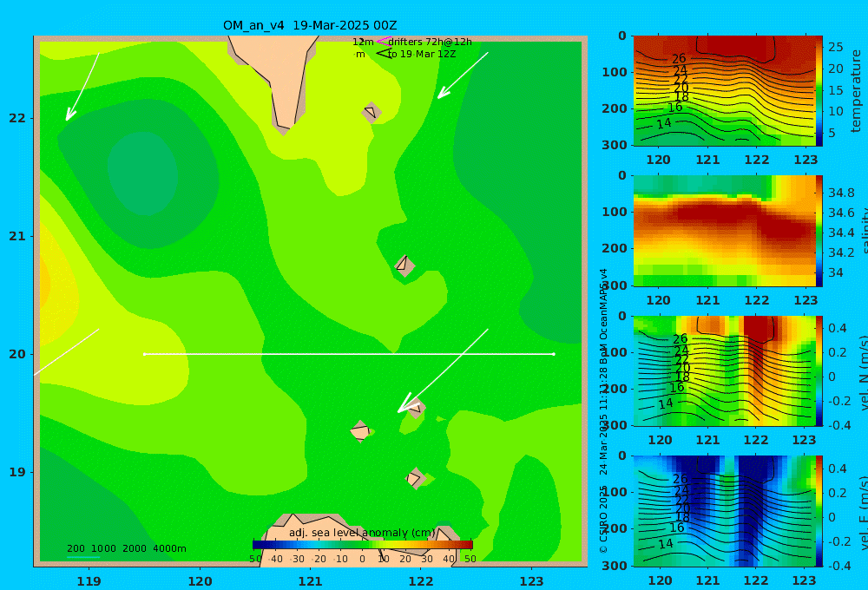Click east endpoint of white section line
Screen dimensions: 868x590
click(x=554, y=354)
